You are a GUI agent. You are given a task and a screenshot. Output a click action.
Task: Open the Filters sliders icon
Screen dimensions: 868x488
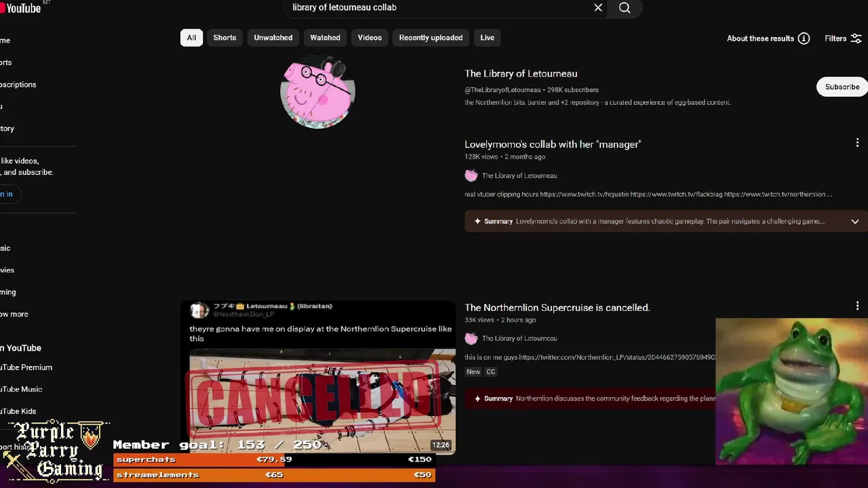click(x=856, y=39)
